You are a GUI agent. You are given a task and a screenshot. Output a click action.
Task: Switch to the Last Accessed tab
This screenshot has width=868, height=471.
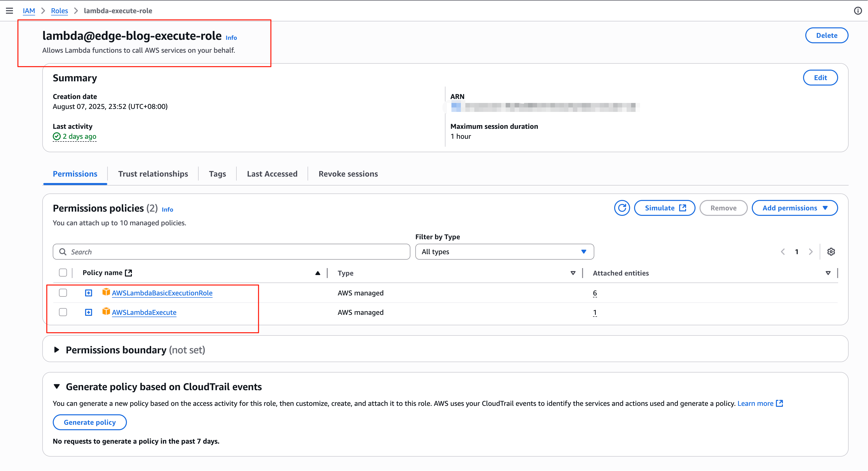click(x=272, y=174)
